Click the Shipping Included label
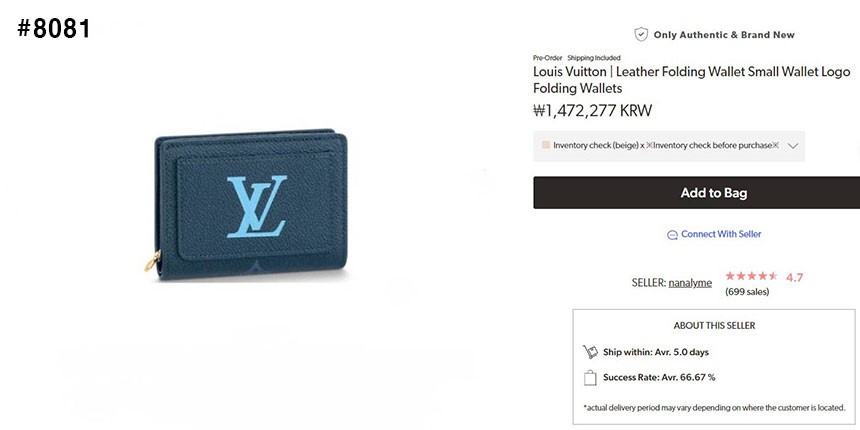Screen dimensions: 860x430 (x=594, y=58)
